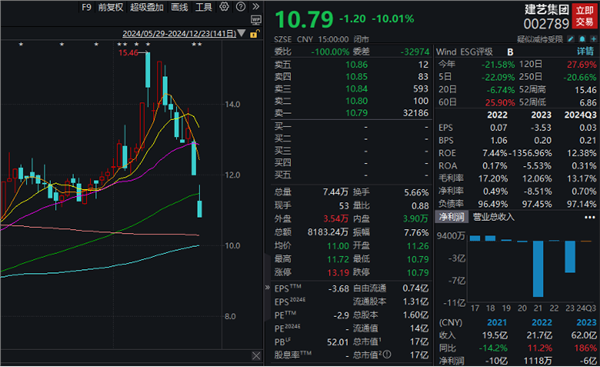Switch to 营业总收入 chart tab

493,217
